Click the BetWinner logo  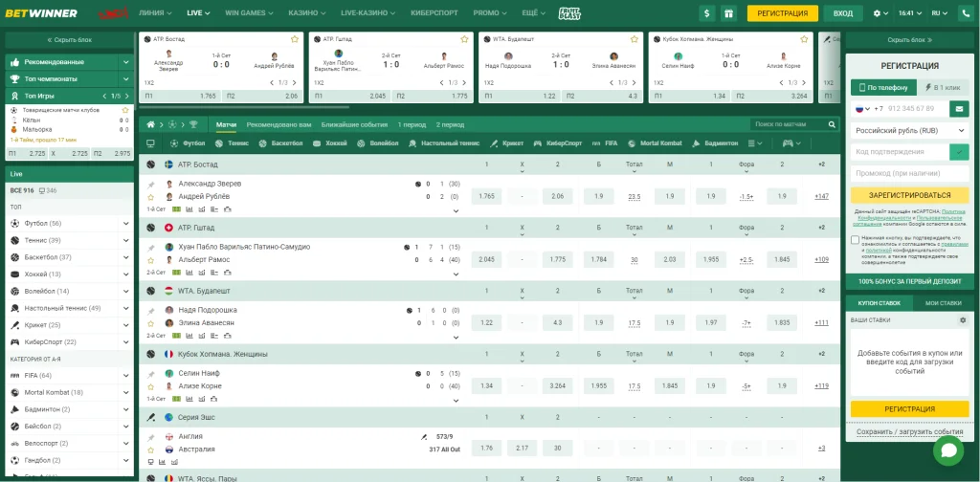[41, 13]
